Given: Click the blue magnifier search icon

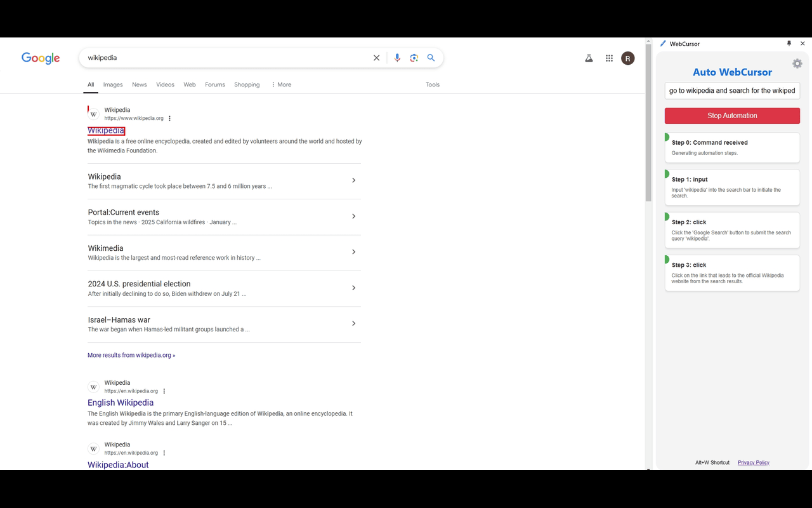Looking at the screenshot, I should [431, 58].
